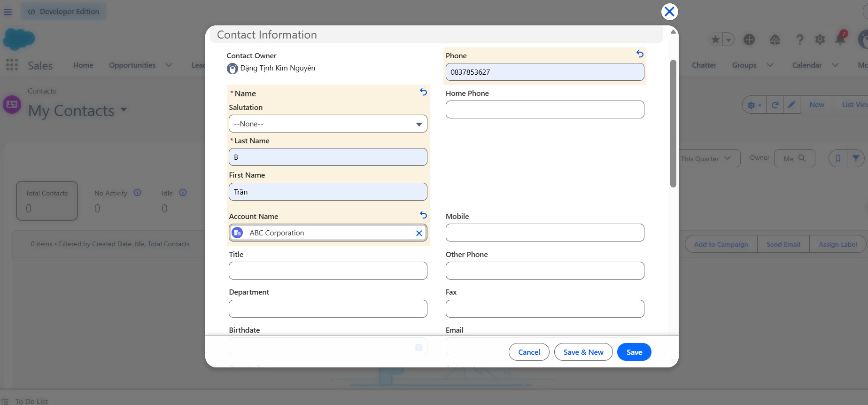Open the App Launcher grid icon
Image resolution: width=868 pixels, height=405 pixels.
tap(12, 65)
